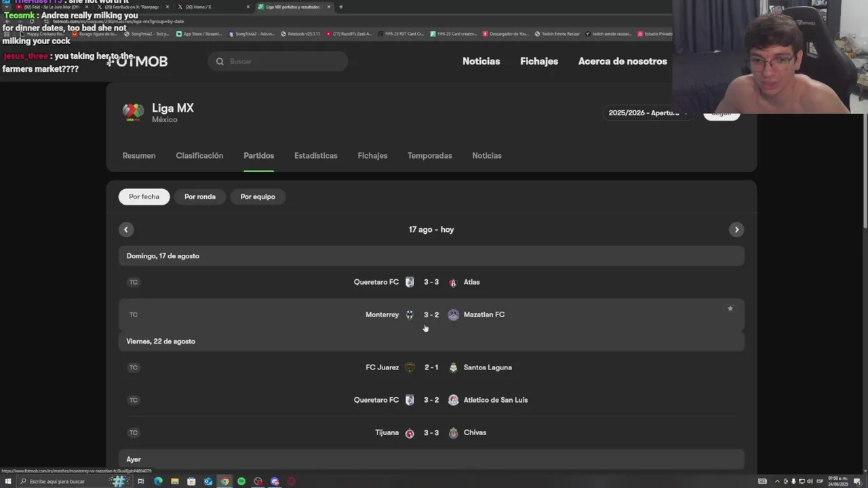Open new browser tab with plus button
This screenshot has height=488, width=868.
pos(340,7)
